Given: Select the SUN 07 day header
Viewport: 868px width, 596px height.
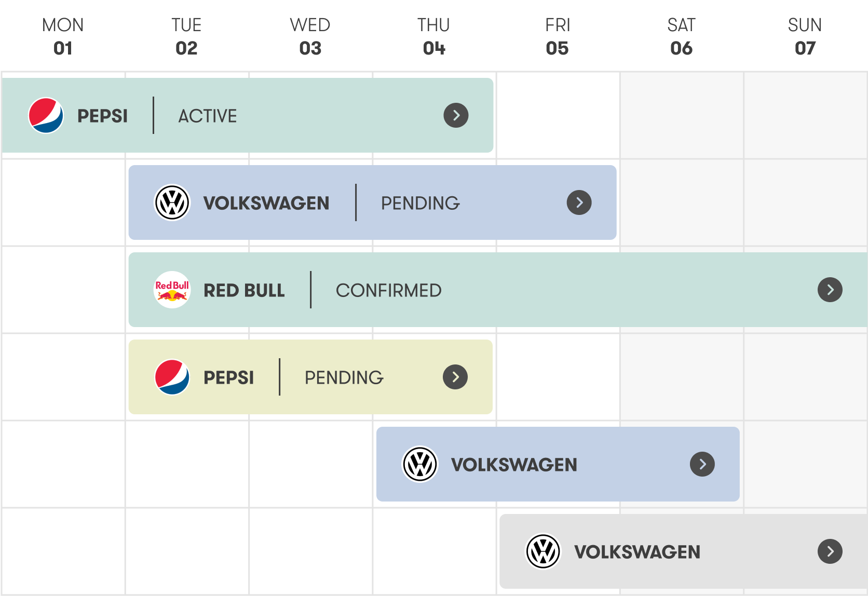Looking at the screenshot, I should (805, 36).
